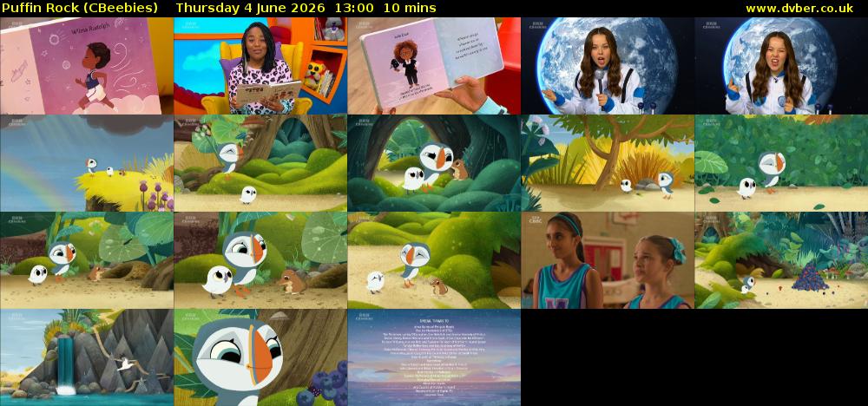Select the puffin face close-up with blueberries thumbnail
Viewport: 868px width, 406px height.
tap(260, 357)
